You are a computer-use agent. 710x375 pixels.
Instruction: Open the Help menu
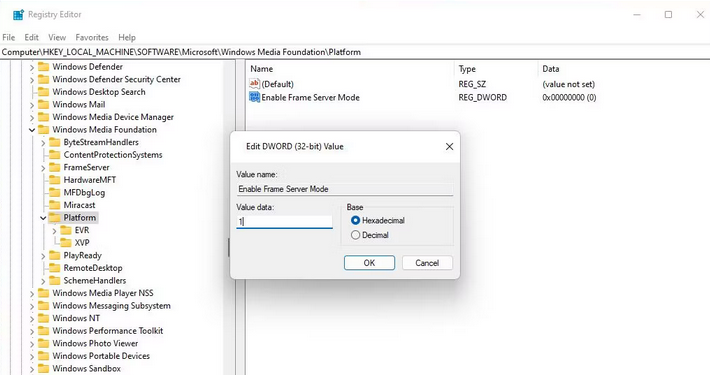click(127, 37)
